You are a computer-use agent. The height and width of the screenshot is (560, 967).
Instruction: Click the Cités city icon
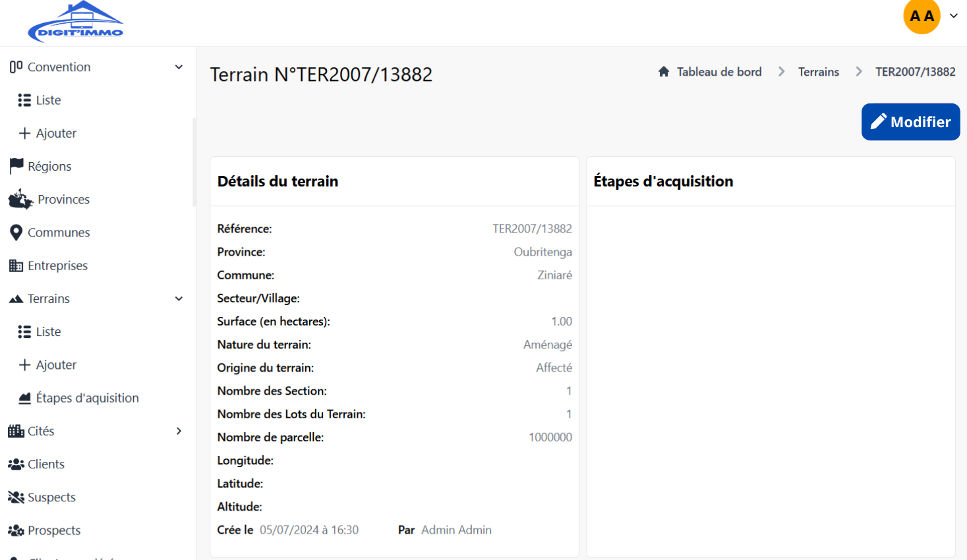click(16, 431)
